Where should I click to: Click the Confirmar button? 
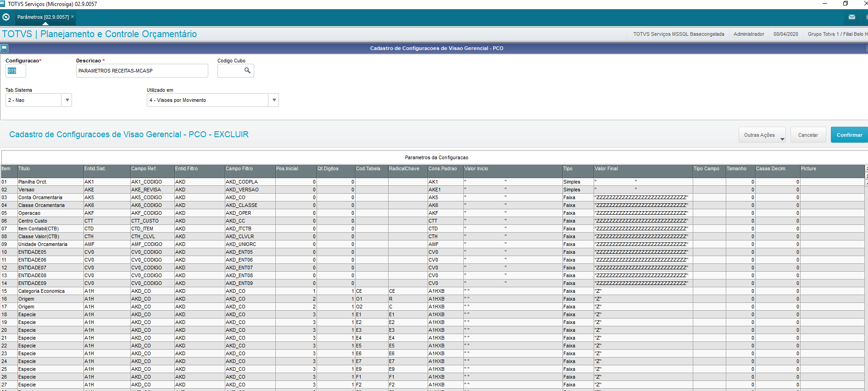coord(849,135)
